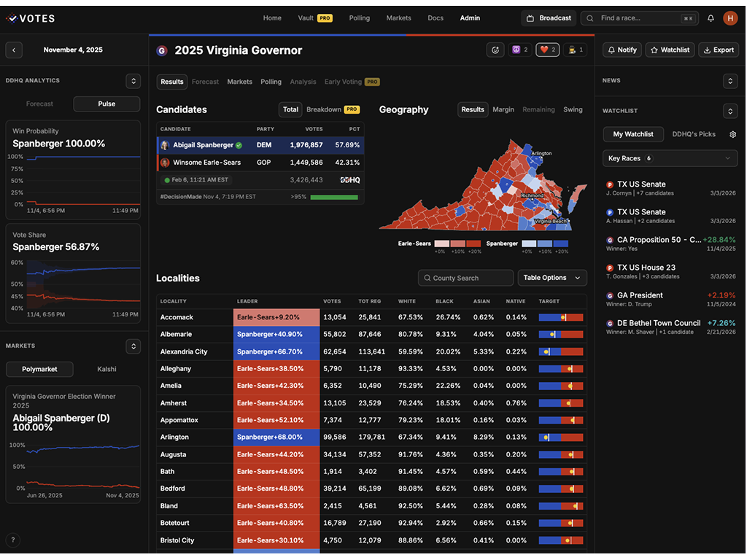Screen dimensions: 747x560
Task: Click the peace symbol reaction
Action: pyautogui.click(x=519, y=50)
